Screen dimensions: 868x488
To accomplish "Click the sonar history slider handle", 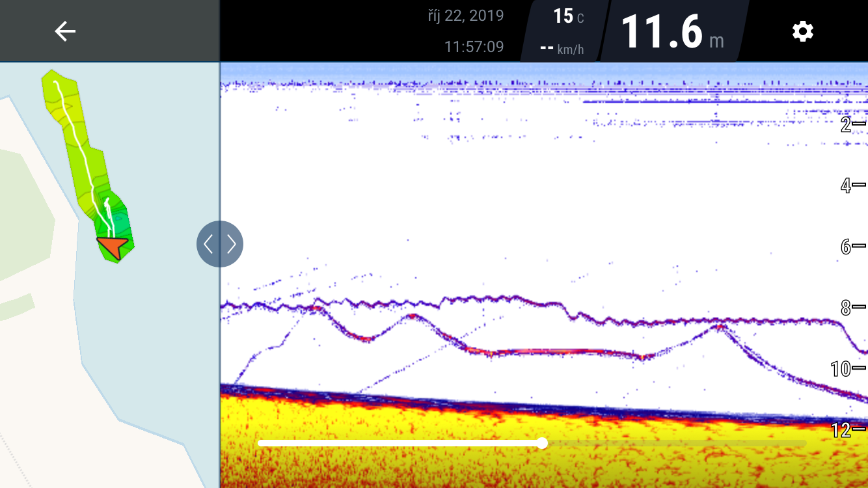I will [x=542, y=443].
